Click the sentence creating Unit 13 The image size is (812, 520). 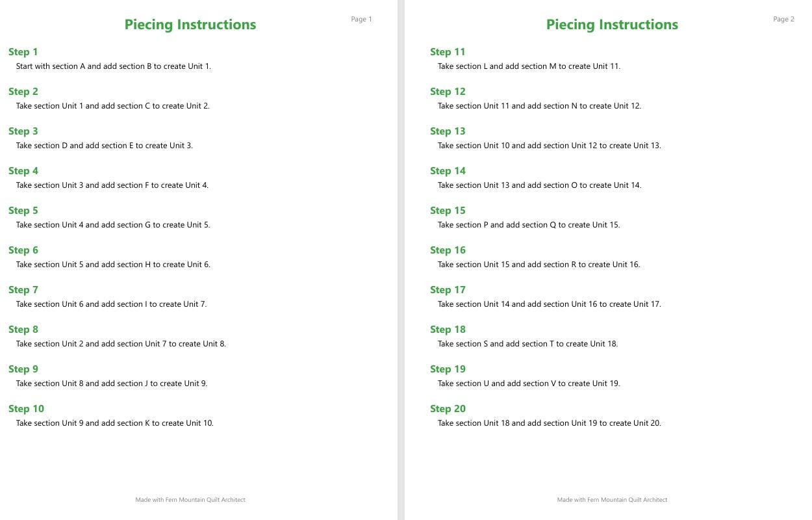(x=550, y=146)
